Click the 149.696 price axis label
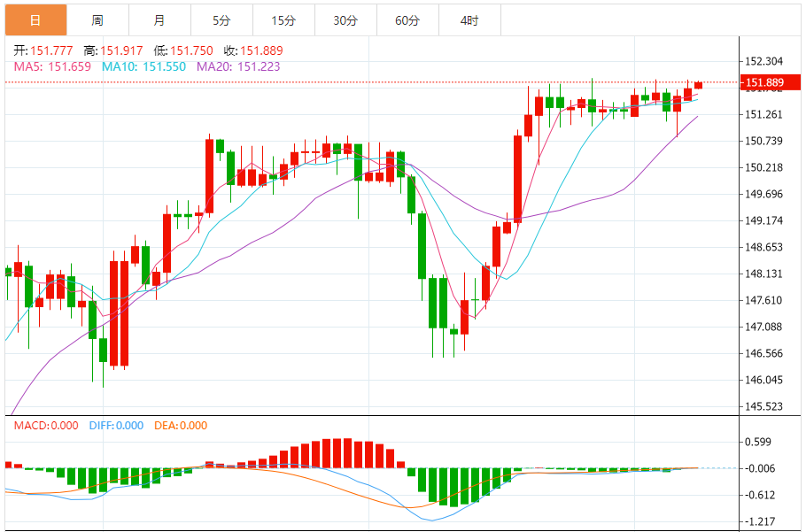The height and width of the screenshot is (532, 806). coord(763,194)
